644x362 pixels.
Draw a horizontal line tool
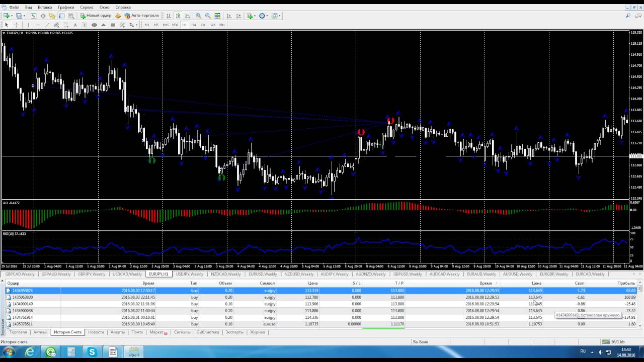[38, 25]
